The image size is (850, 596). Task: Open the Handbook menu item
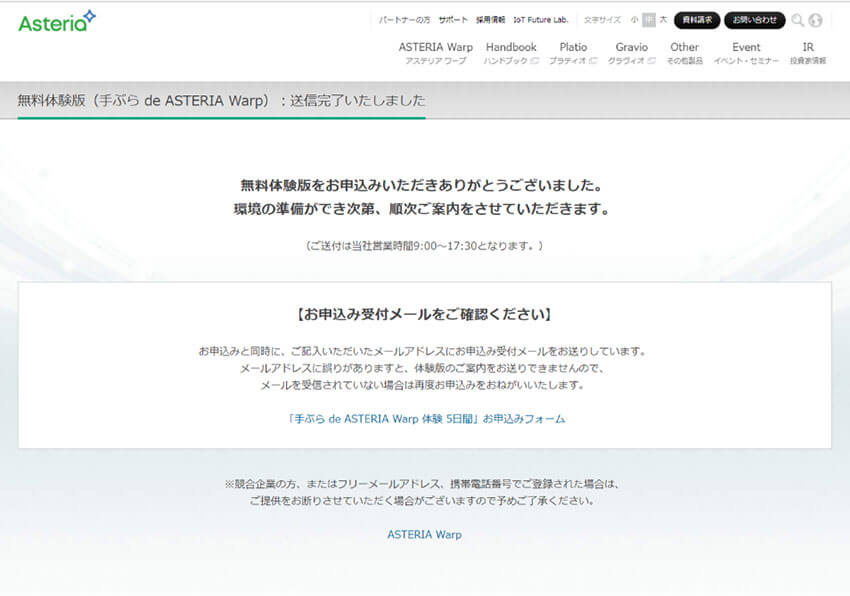coord(511,53)
